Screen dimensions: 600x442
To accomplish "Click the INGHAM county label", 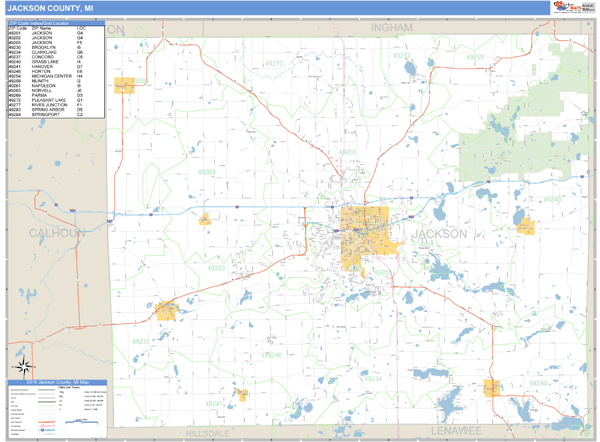I will click(x=391, y=28).
